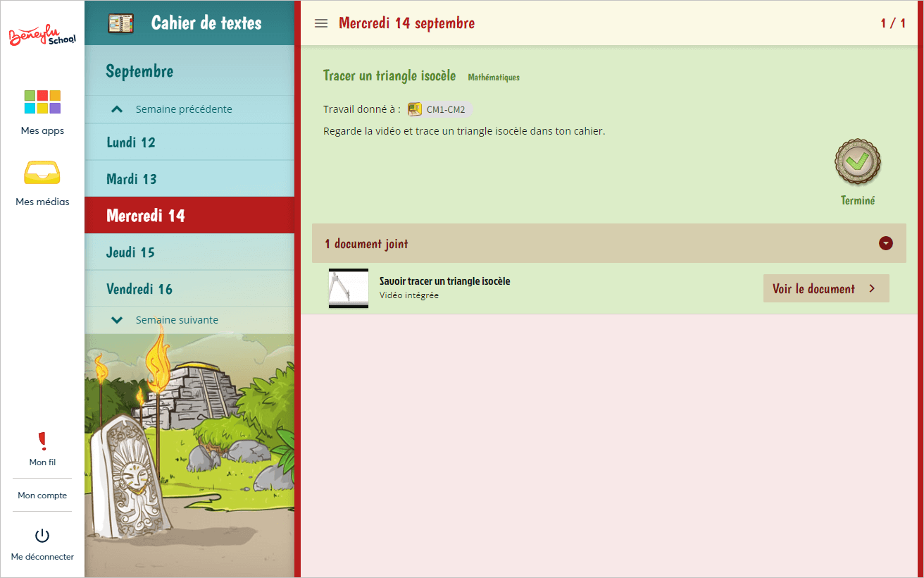Click the Me déconnecter power icon
Image resolution: width=924 pixels, height=578 pixels.
click(42, 536)
